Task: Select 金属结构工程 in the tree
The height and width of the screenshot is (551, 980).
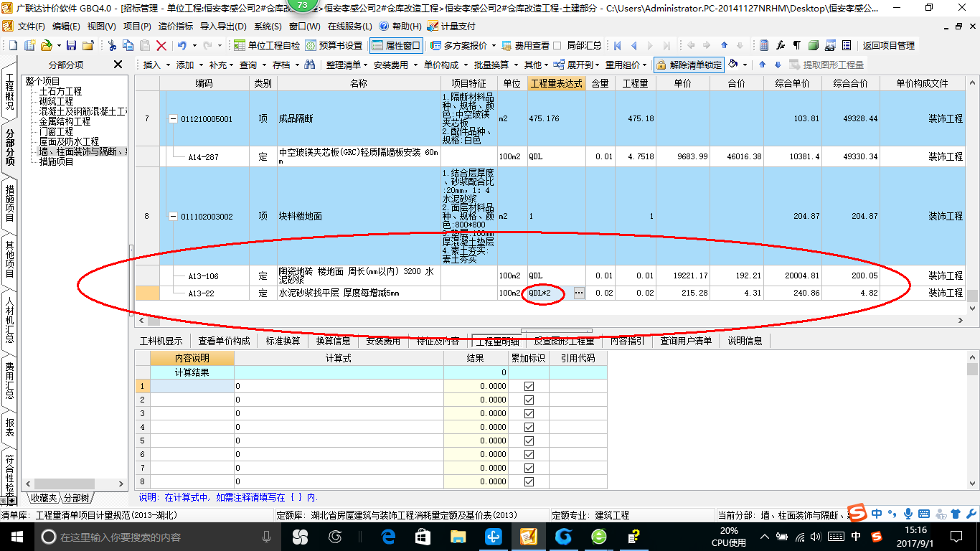Action: coord(65,122)
